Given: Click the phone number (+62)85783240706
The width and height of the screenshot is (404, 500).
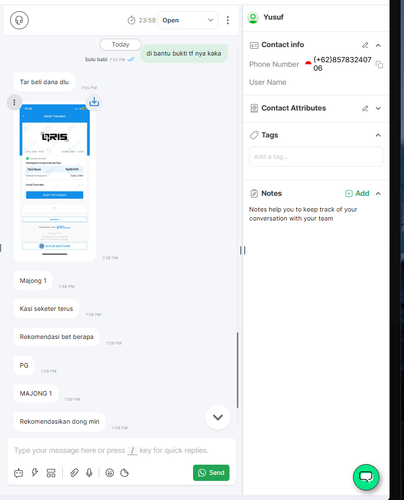Looking at the screenshot, I should pos(342,64).
